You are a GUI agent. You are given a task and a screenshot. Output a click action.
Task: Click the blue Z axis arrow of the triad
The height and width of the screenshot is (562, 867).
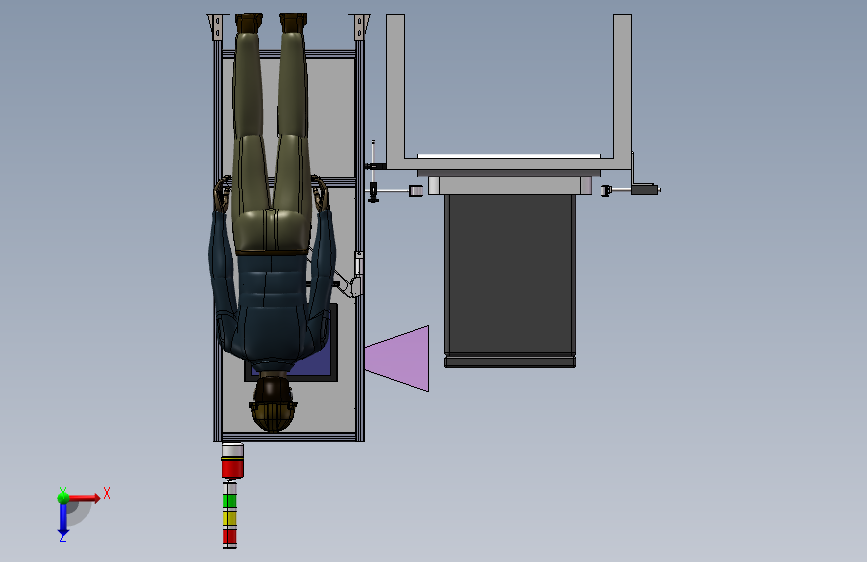(63, 520)
